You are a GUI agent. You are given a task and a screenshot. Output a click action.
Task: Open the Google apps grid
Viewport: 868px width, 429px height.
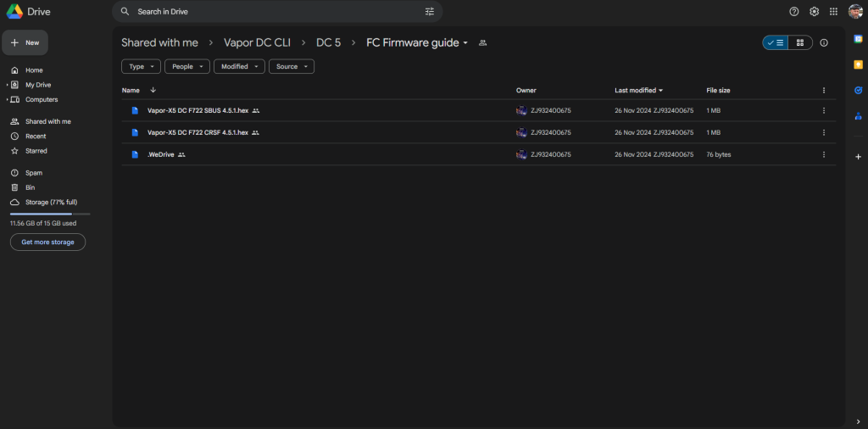[x=834, y=12]
